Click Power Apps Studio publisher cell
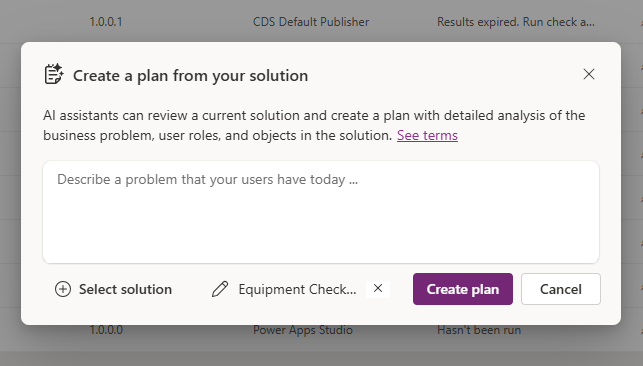 (x=303, y=330)
